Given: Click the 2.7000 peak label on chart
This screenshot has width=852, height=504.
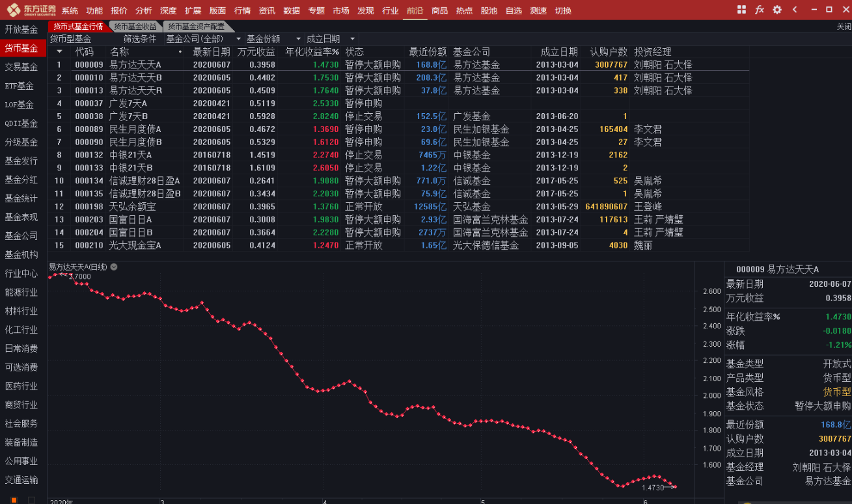Looking at the screenshot, I should (x=80, y=276).
